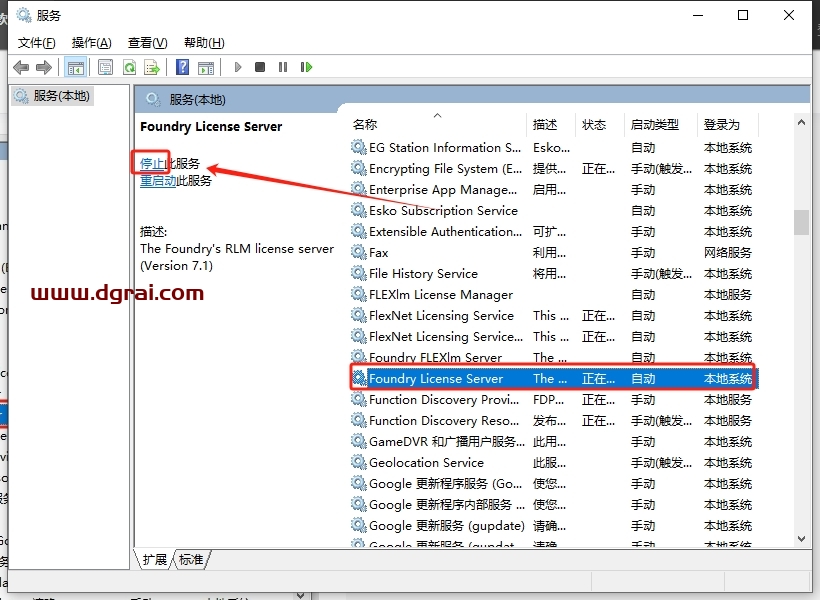Go back with the left arrow toolbar icon
This screenshot has height=600, width=820.
21,67
